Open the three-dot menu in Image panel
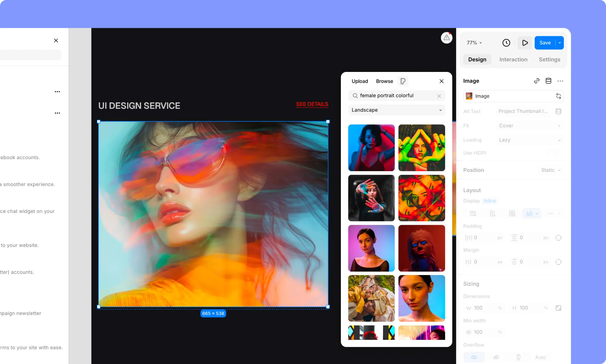The image size is (606, 364). click(x=560, y=81)
